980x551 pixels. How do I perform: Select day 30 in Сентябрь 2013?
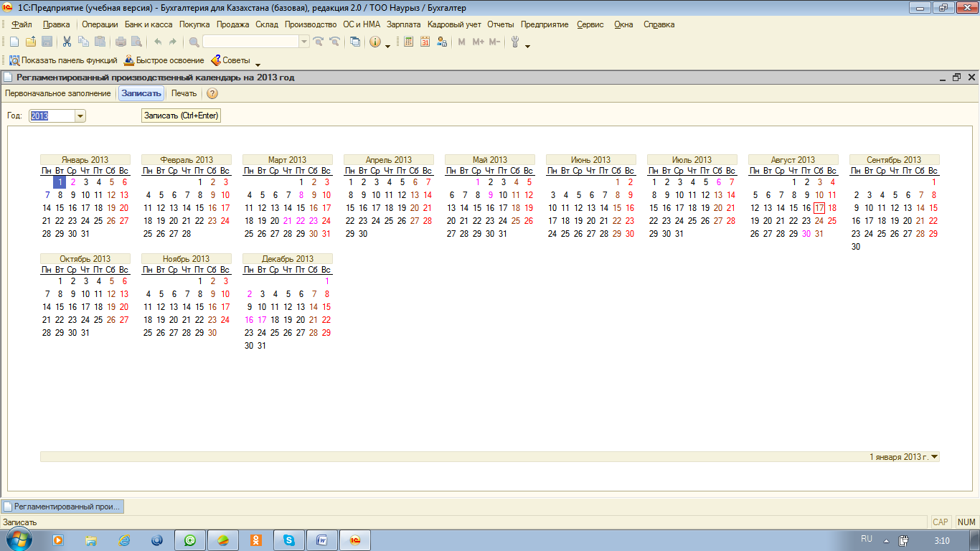pos(856,247)
